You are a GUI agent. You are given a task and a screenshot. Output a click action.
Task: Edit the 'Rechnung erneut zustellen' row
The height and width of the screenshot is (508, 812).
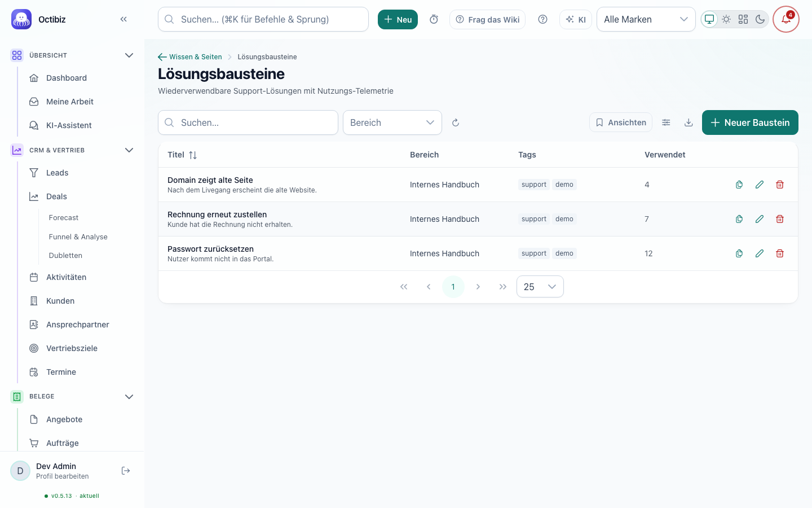pos(760,219)
